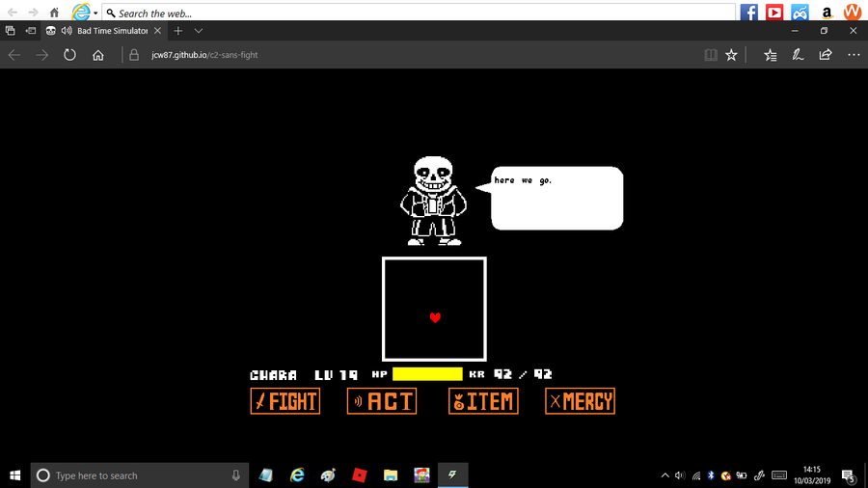Open the system volume tray icon

click(680, 475)
